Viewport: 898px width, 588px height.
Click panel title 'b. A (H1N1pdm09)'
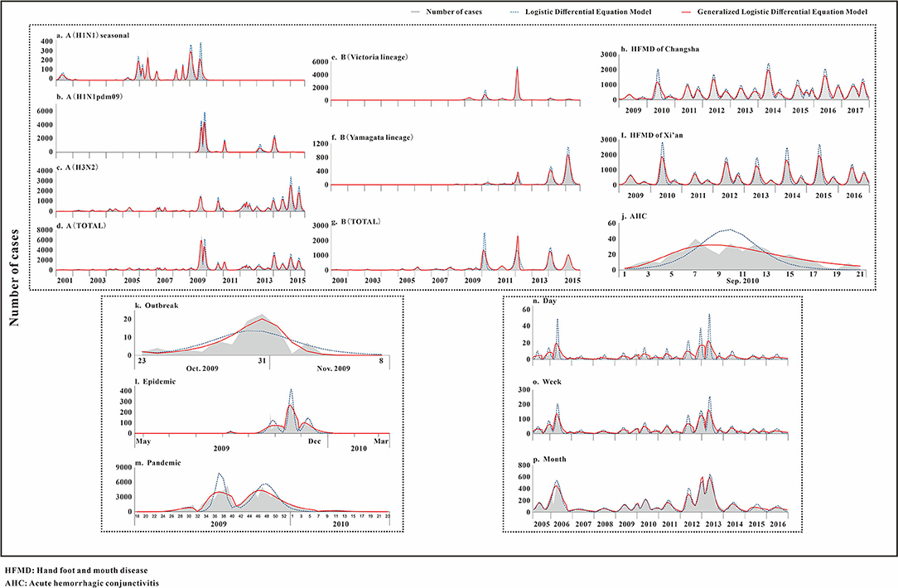tap(90, 97)
